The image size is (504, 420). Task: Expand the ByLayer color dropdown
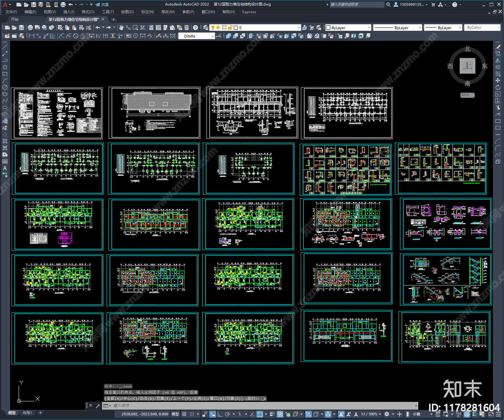(348, 28)
